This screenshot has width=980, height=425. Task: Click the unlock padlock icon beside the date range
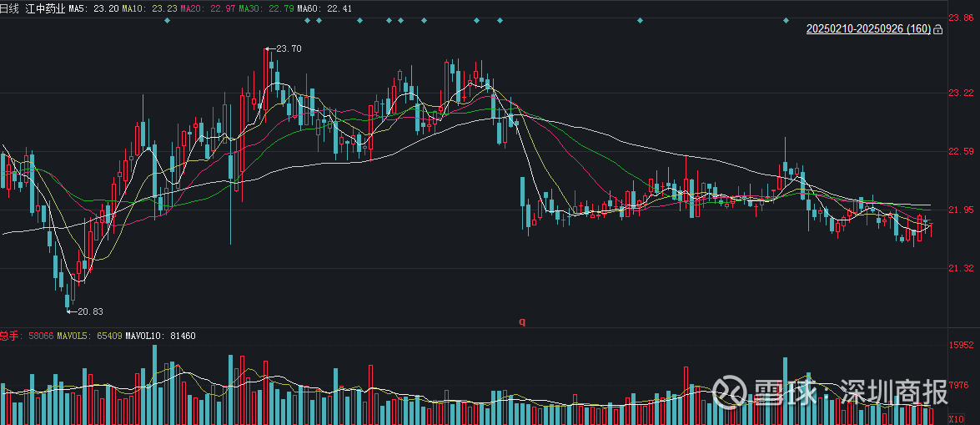938,30
